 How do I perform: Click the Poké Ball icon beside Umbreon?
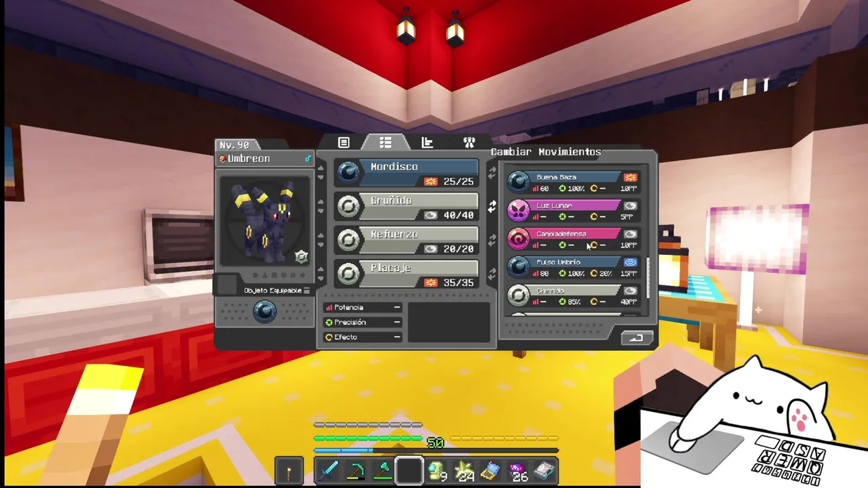[x=223, y=159]
